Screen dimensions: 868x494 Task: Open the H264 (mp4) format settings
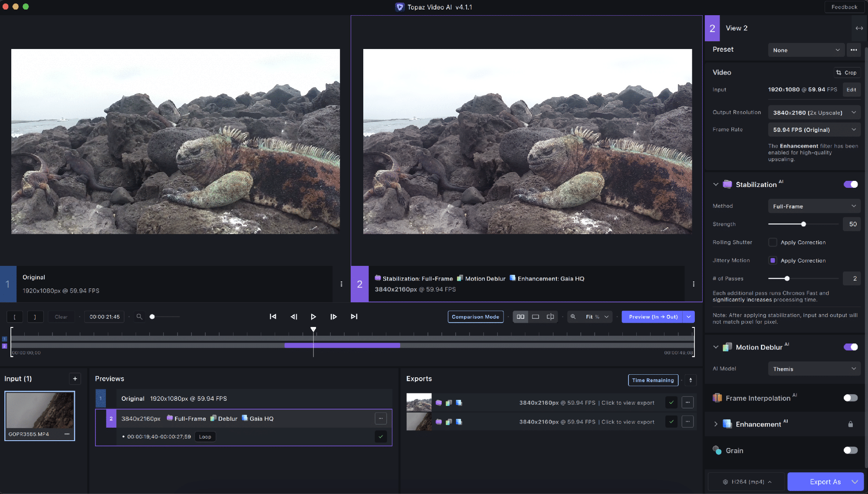coord(747,481)
